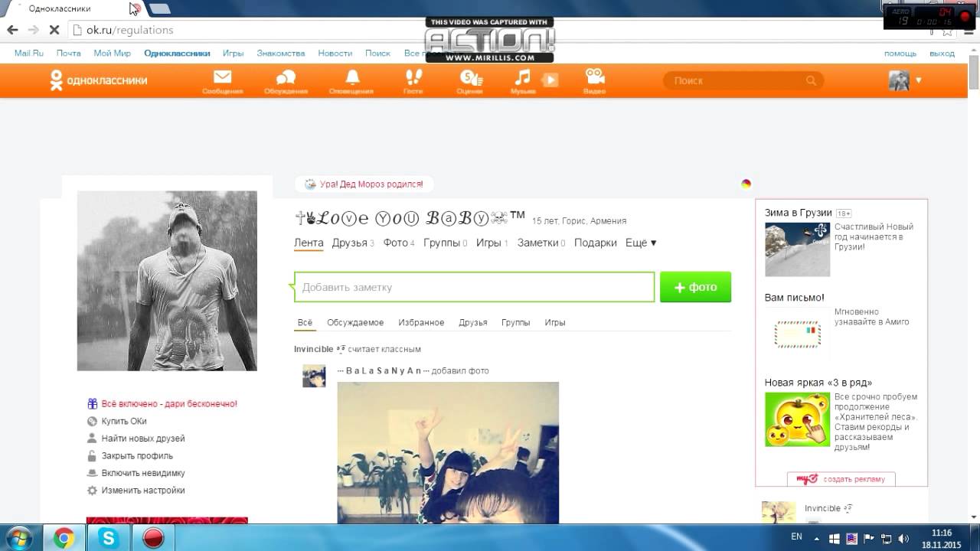Show hidden tray icons arrow
The height and width of the screenshot is (551, 980).
(x=818, y=538)
